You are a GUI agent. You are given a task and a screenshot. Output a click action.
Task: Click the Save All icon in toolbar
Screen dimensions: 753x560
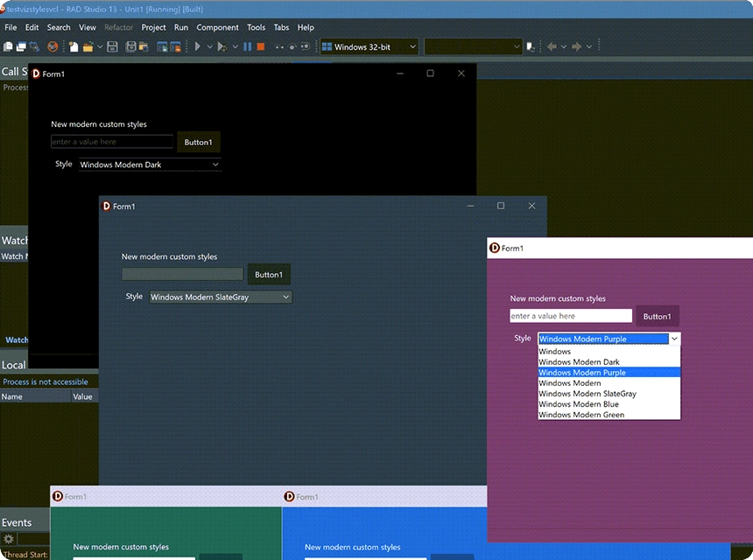pos(130,46)
